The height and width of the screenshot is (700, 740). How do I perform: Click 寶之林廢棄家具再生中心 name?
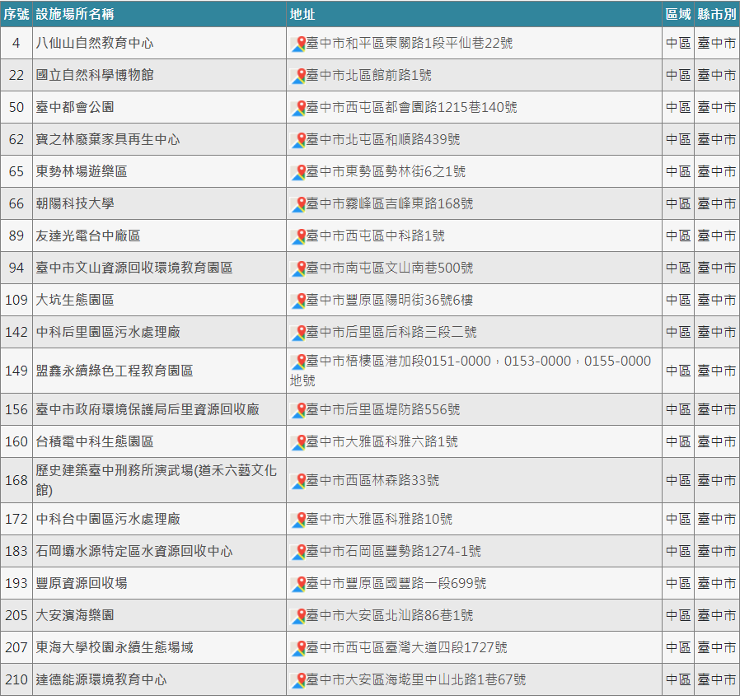point(108,139)
